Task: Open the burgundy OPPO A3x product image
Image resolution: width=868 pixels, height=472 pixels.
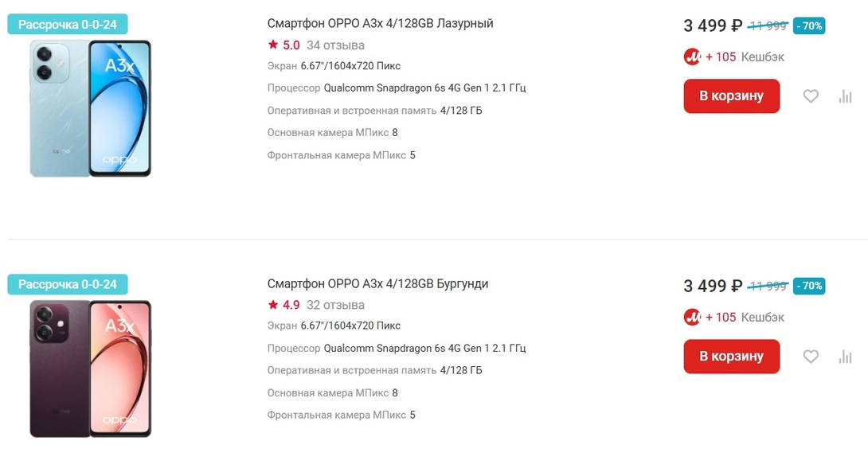Action: [90, 369]
